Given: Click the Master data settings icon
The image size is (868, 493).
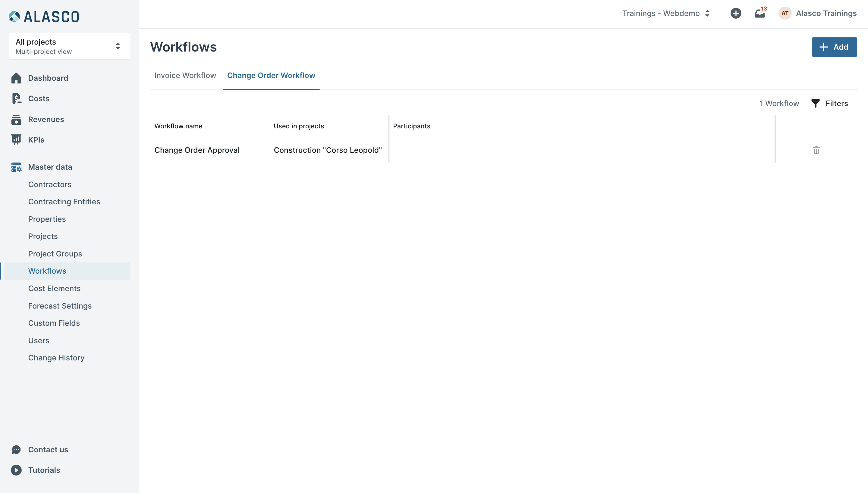Looking at the screenshot, I should click(16, 167).
